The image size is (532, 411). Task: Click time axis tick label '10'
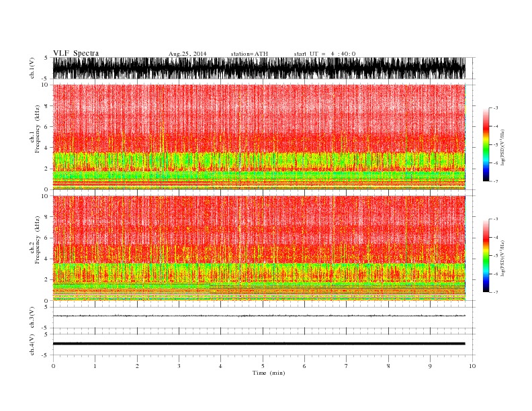[472, 366]
